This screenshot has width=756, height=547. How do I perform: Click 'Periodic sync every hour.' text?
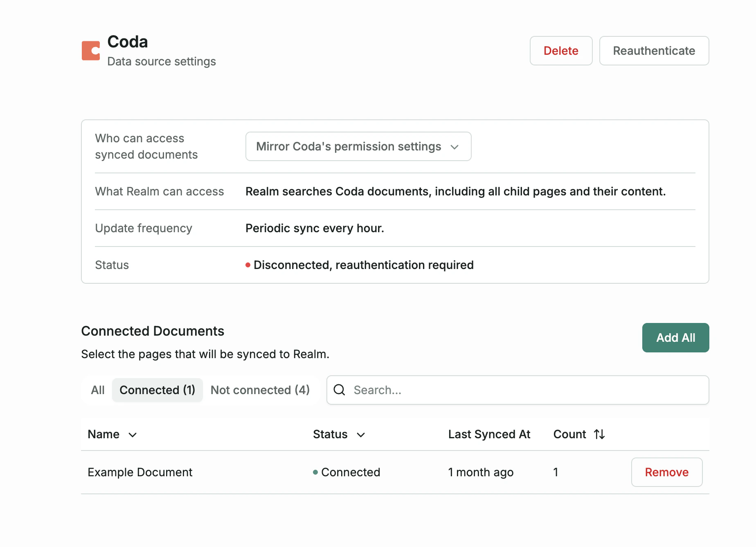[315, 228]
